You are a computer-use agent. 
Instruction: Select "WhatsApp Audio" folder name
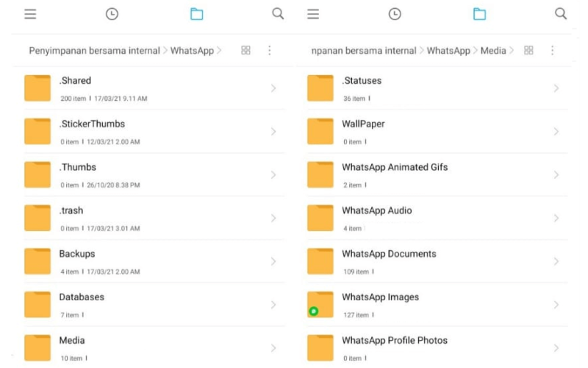click(376, 210)
